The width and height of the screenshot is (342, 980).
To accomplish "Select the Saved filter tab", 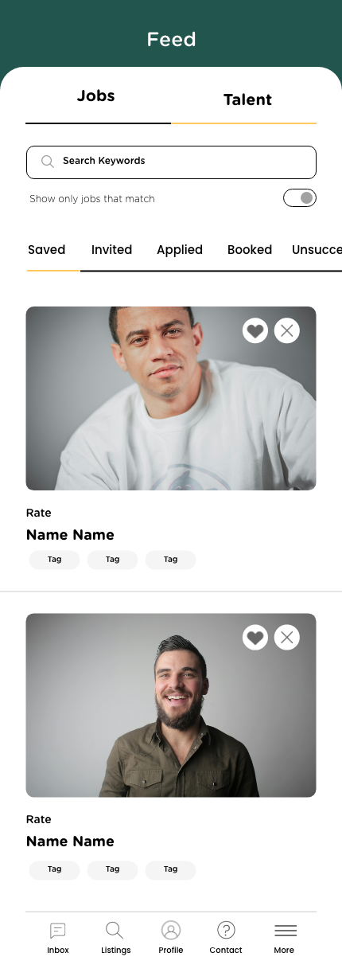I will 47,250.
